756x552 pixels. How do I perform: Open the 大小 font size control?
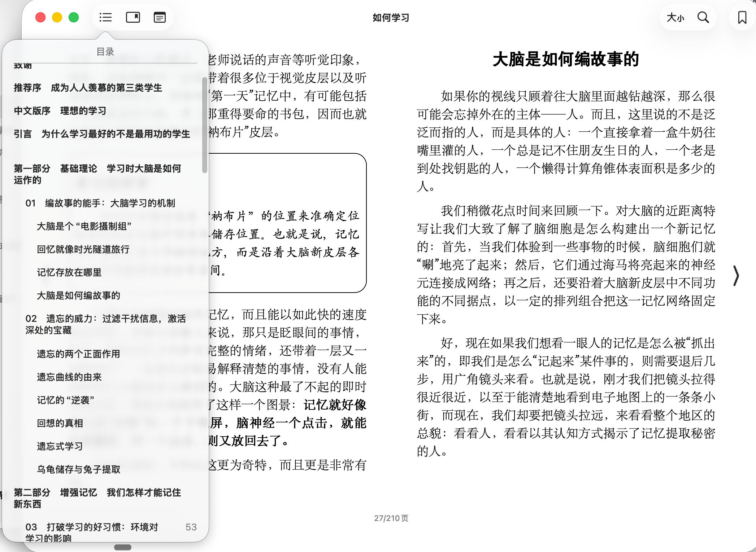675,17
